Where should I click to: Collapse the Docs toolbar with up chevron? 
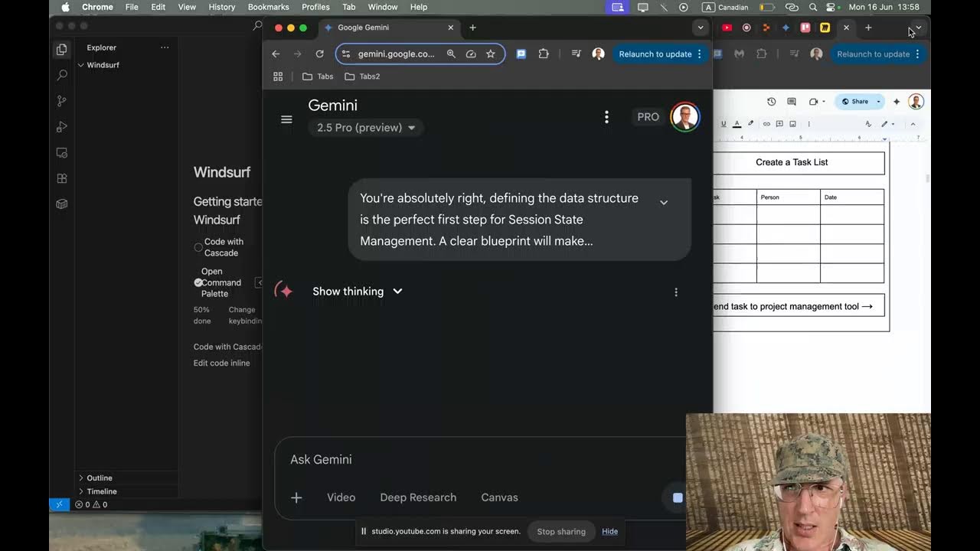coord(913,124)
